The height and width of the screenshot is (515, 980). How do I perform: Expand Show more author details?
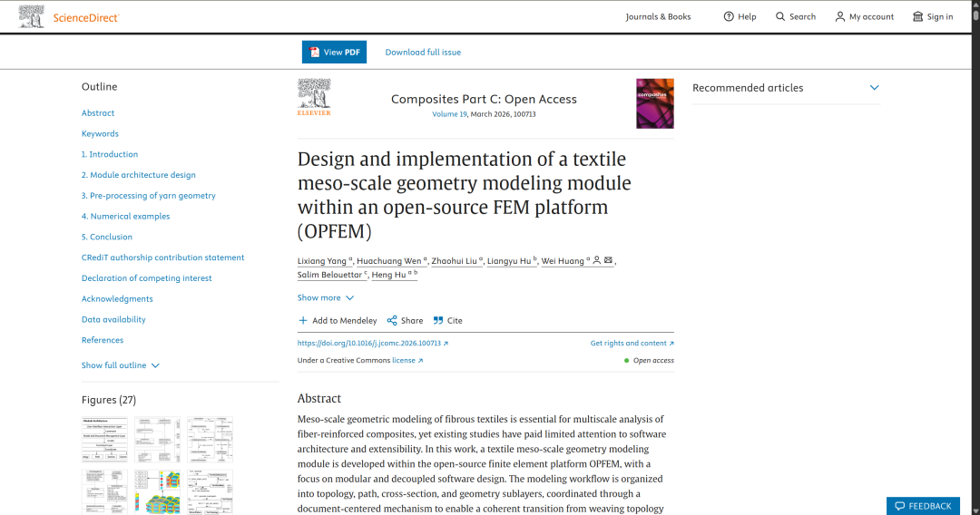(326, 297)
